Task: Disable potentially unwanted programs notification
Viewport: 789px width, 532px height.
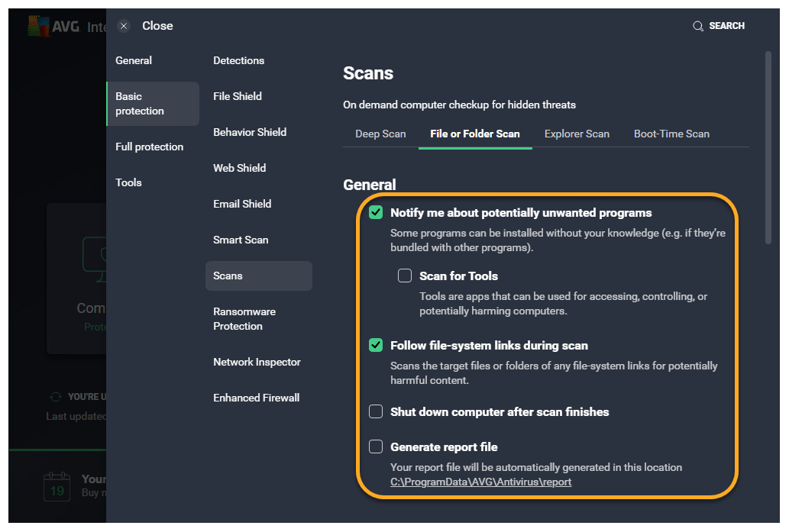Action: click(x=376, y=213)
